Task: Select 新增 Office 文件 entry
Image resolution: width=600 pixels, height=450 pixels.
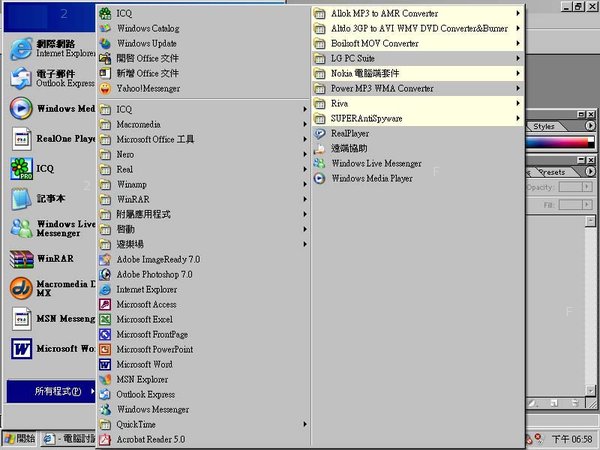Action: (203, 73)
